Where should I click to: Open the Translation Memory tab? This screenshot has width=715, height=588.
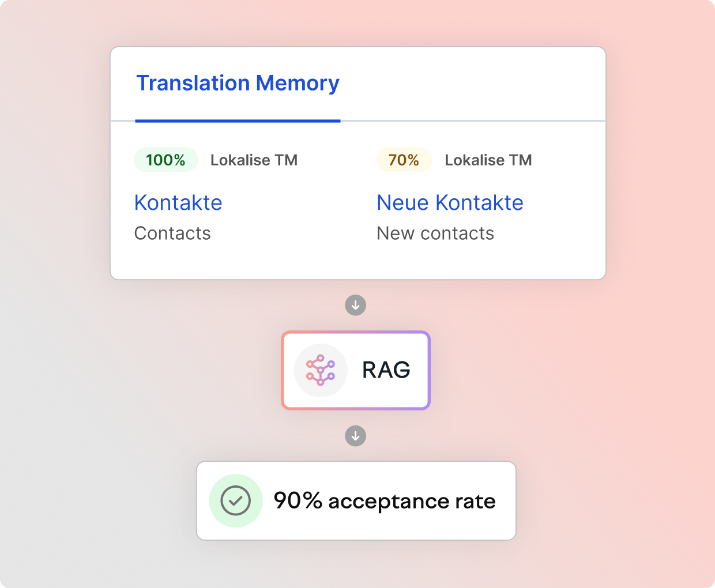[x=238, y=84]
